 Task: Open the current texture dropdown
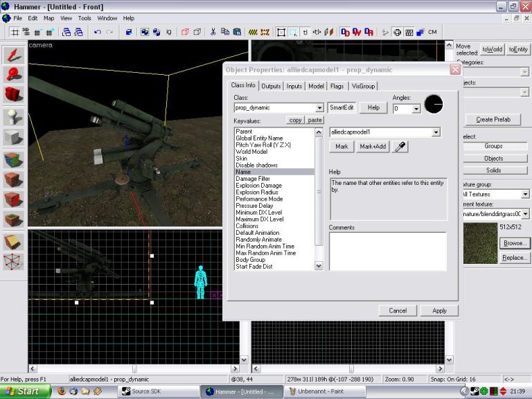(525, 214)
